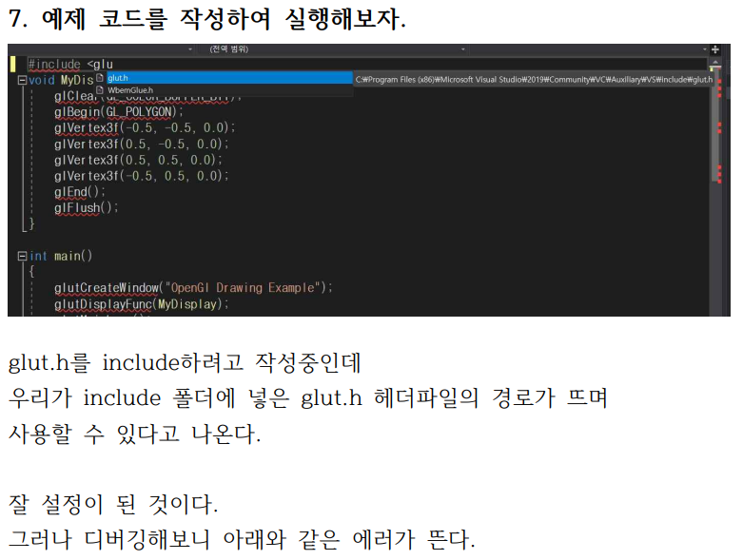Click the glVertex3f(-0.5, -0.5, 0.0); line
The image size is (743, 560).
tap(145, 127)
